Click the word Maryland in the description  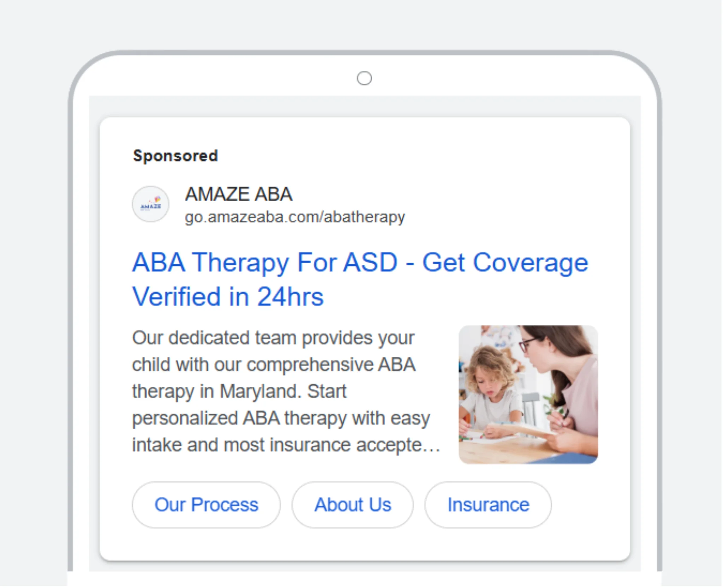point(260,391)
